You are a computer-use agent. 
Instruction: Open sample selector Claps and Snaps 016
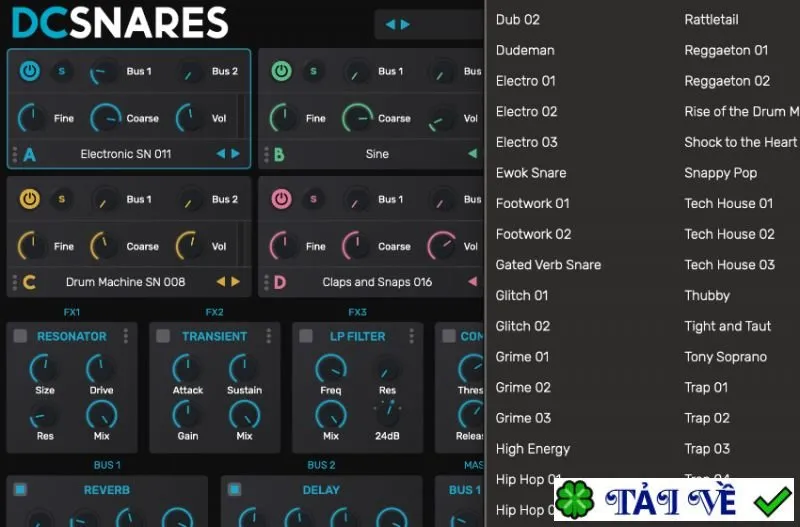pos(377,282)
